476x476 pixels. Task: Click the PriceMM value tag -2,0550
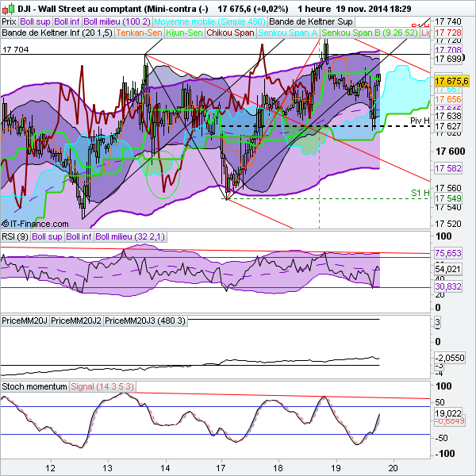(x=449, y=359)
